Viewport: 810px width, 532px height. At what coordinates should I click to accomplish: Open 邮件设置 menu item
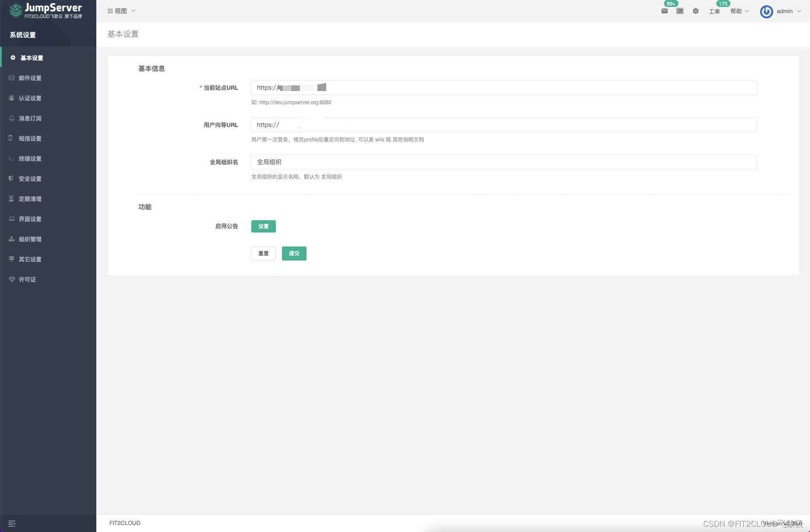[48, 78]
